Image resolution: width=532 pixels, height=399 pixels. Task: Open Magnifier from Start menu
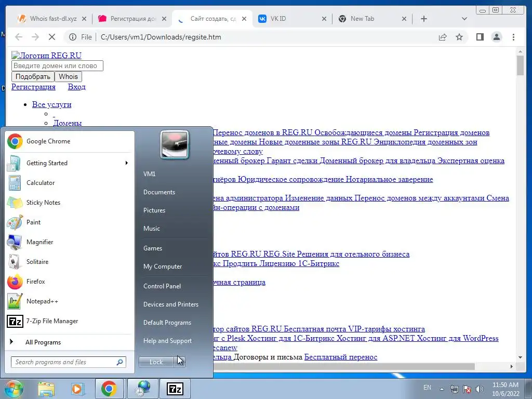(x=70, y=242)
